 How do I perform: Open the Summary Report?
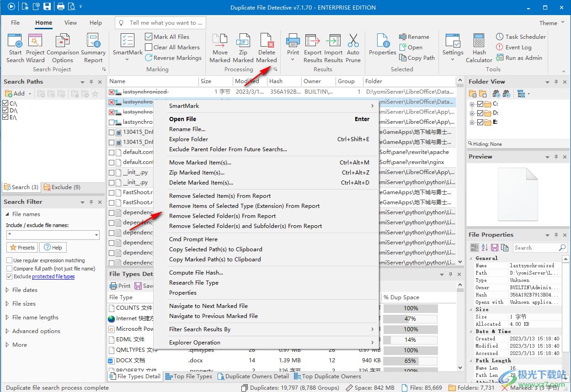click(93, 48)
